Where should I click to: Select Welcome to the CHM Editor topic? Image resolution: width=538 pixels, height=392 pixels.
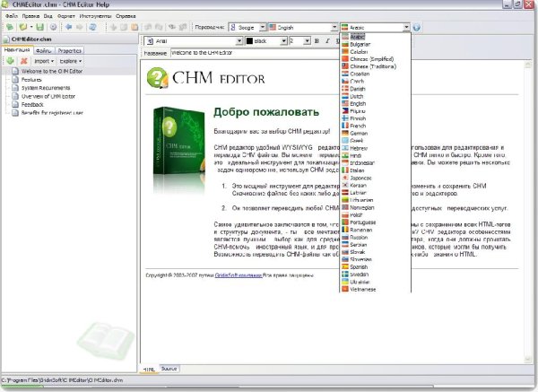tap(52, 71)
